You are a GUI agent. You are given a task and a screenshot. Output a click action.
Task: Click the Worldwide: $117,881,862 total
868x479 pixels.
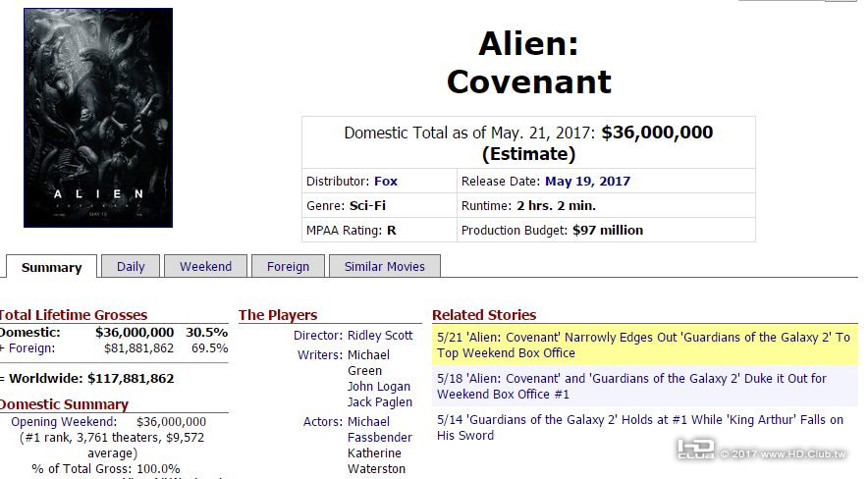[x=87, y=379]
